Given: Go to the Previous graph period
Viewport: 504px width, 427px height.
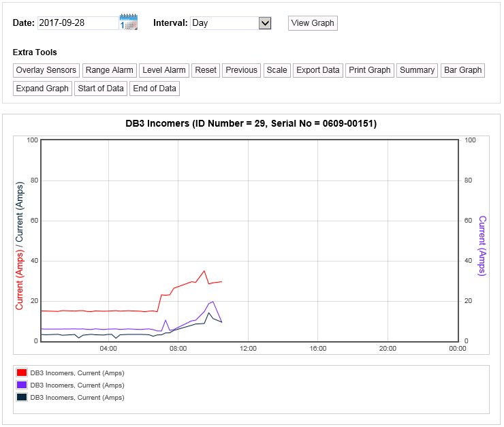Looking at the screenshot, I should pos(241,70).
